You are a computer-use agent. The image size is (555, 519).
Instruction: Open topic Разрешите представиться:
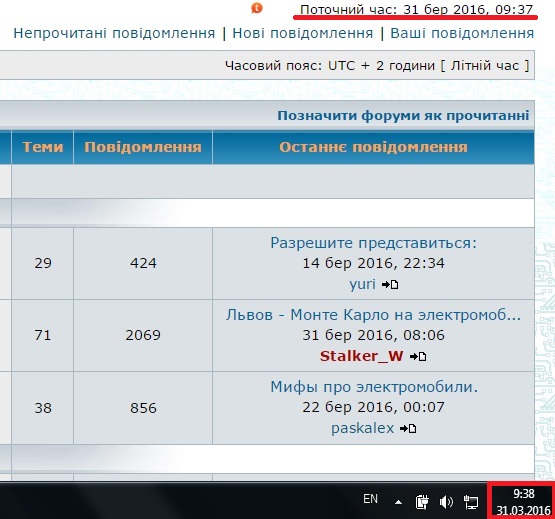[x=373, y=243]
